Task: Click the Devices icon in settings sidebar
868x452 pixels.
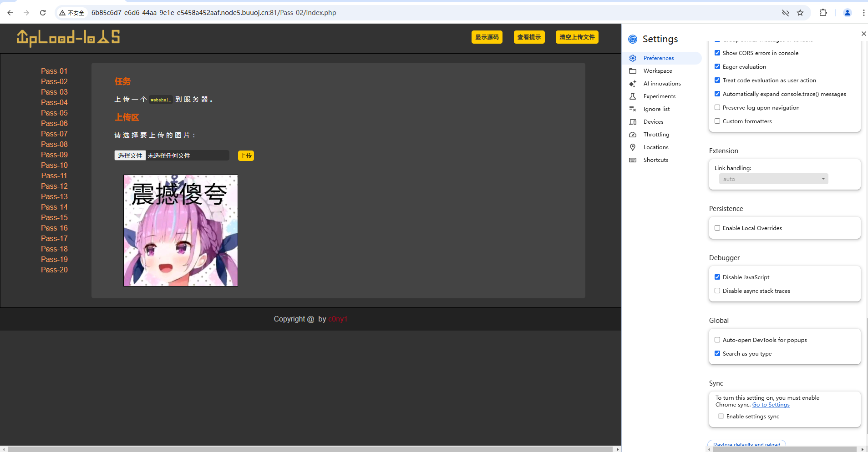Action: 633,122
